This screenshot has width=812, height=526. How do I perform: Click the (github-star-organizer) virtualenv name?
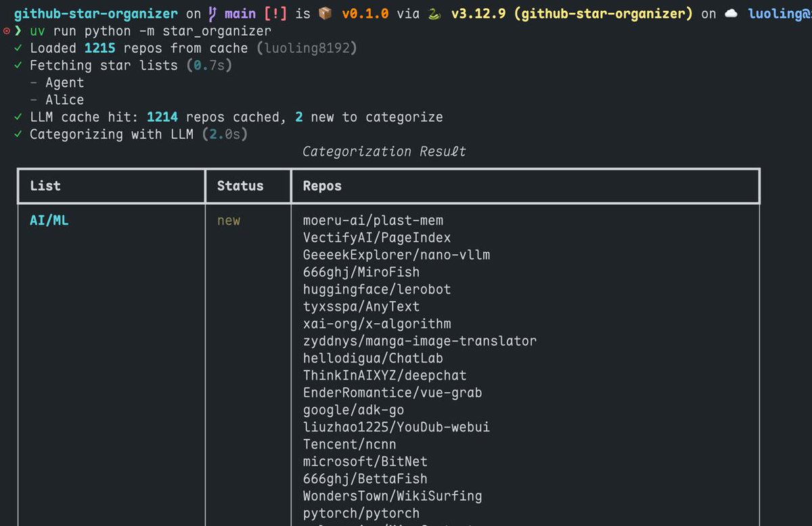point(604,14)
